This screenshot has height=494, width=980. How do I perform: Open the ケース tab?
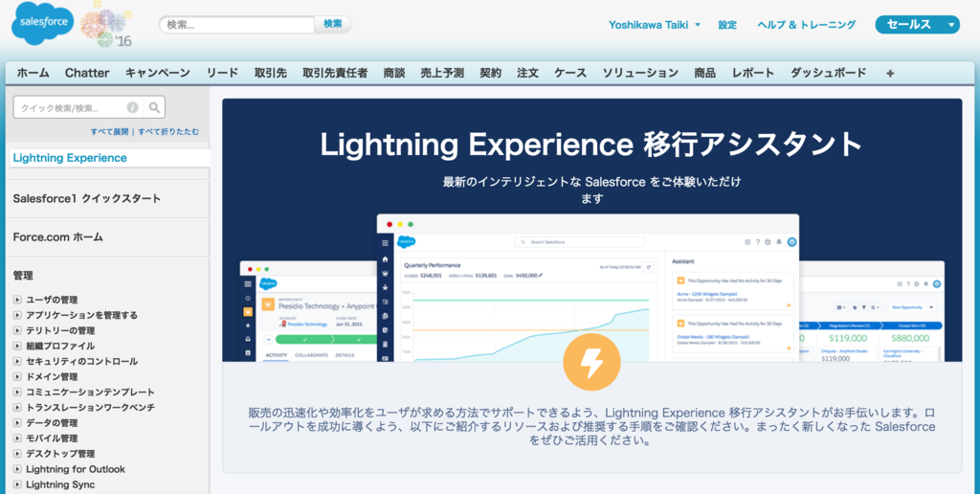point(570,73)
